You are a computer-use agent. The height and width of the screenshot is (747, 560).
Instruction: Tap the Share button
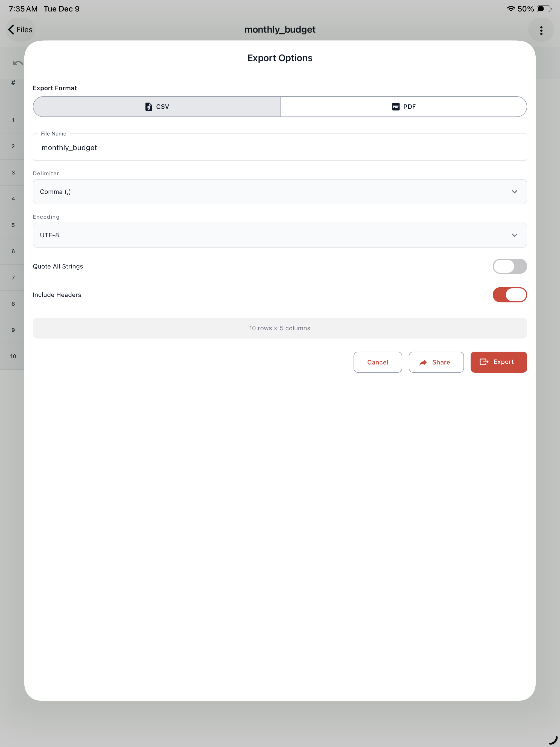pos(436,362)
